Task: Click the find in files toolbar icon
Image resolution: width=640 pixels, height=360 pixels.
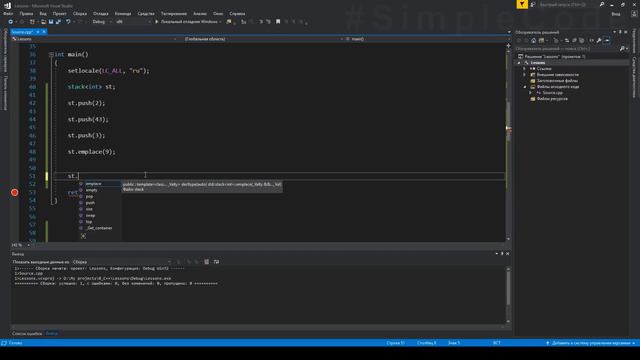Action: [x=229, y=22]
